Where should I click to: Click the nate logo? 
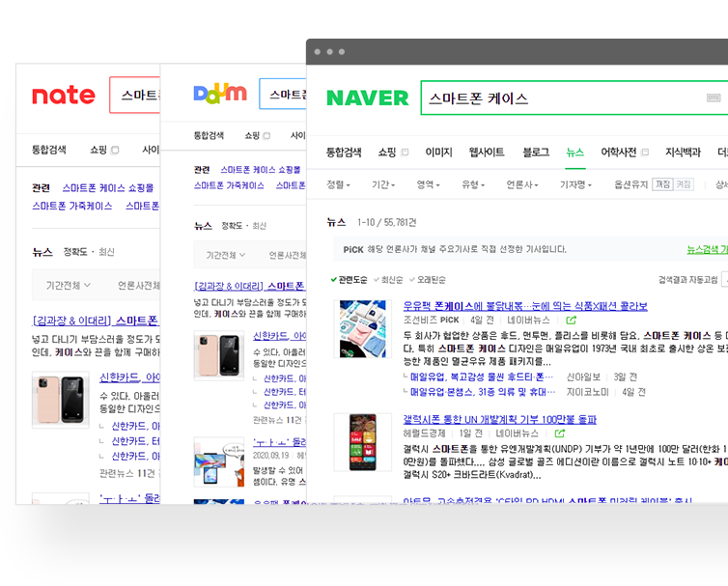(64, 96)
